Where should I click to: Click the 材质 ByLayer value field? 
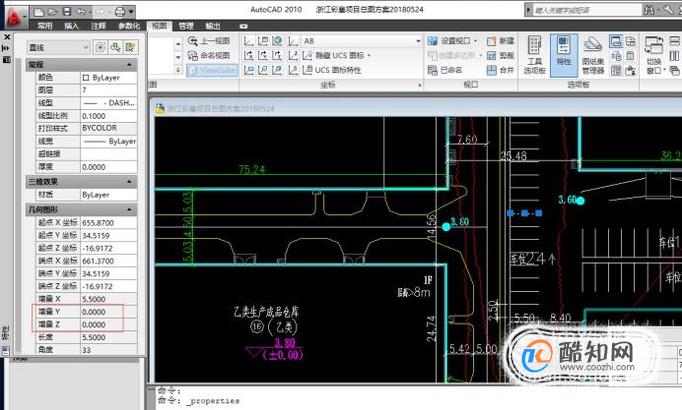point(109,195)
